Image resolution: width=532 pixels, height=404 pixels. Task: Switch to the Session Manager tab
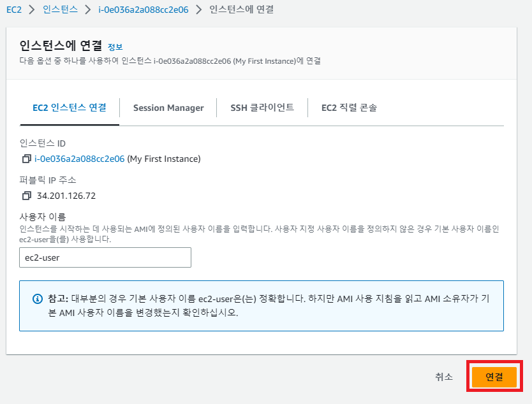point(168,108)
